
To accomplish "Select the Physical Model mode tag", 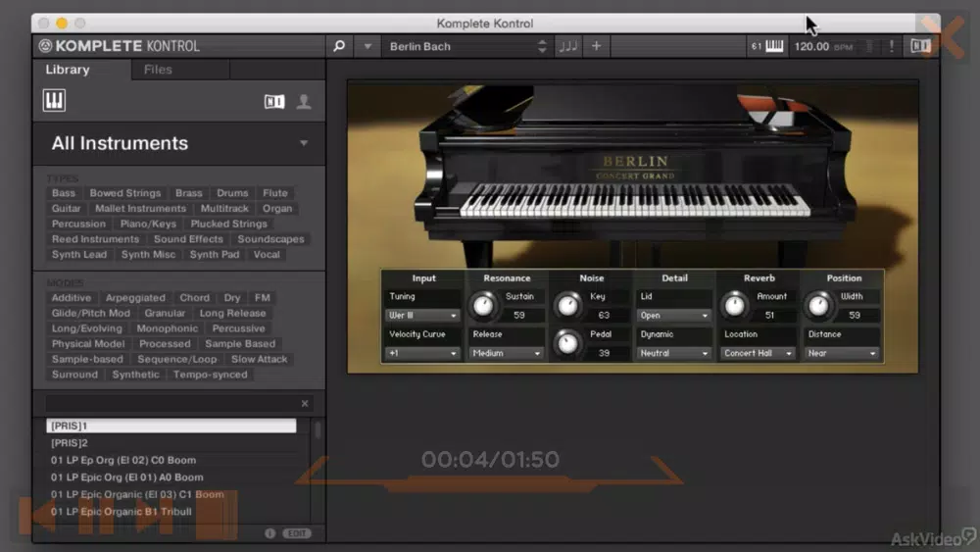I will (88, 344).
